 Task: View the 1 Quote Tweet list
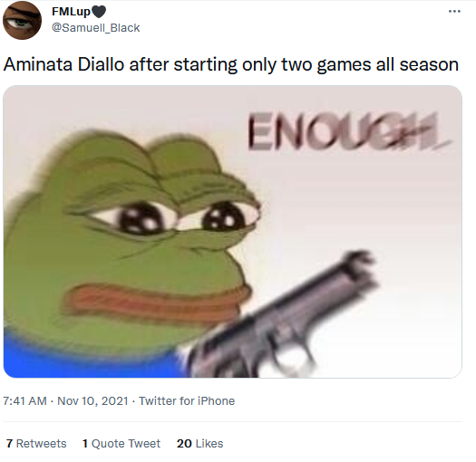pyautogui.click(x=121, y=444)
